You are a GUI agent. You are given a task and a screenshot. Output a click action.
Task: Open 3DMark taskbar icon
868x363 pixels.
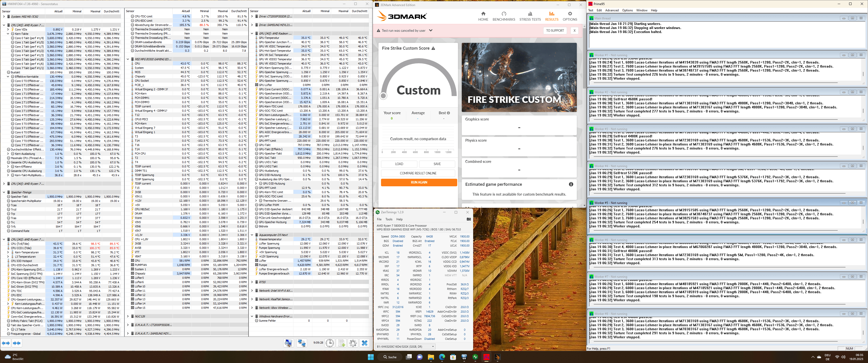[x=497, y=357]
